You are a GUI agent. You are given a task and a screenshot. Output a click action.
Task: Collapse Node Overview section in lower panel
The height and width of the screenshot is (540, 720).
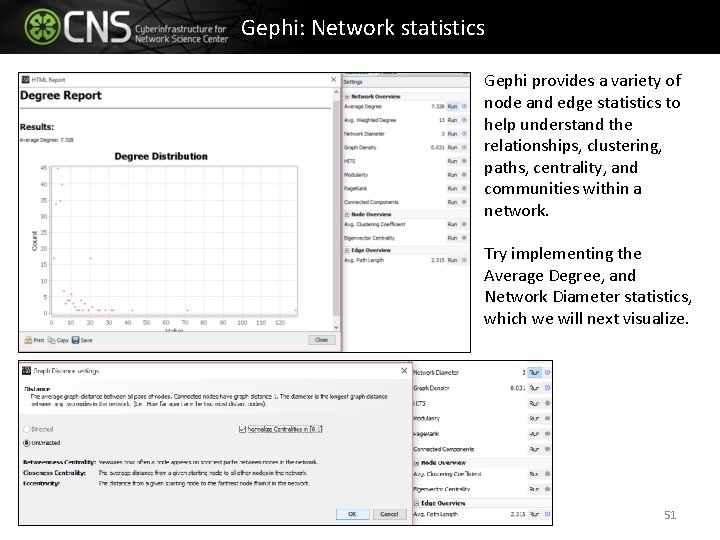pos(417,463)
